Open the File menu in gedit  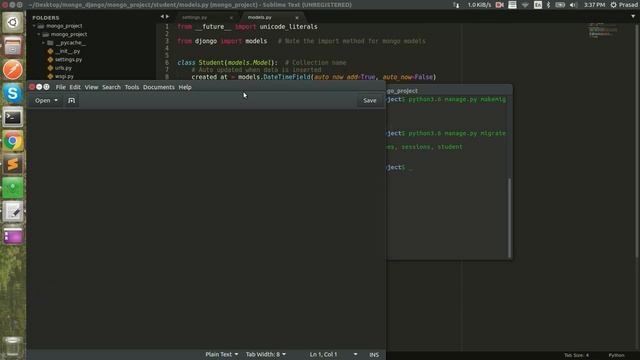pyautogui.click(x=60, y=87)
